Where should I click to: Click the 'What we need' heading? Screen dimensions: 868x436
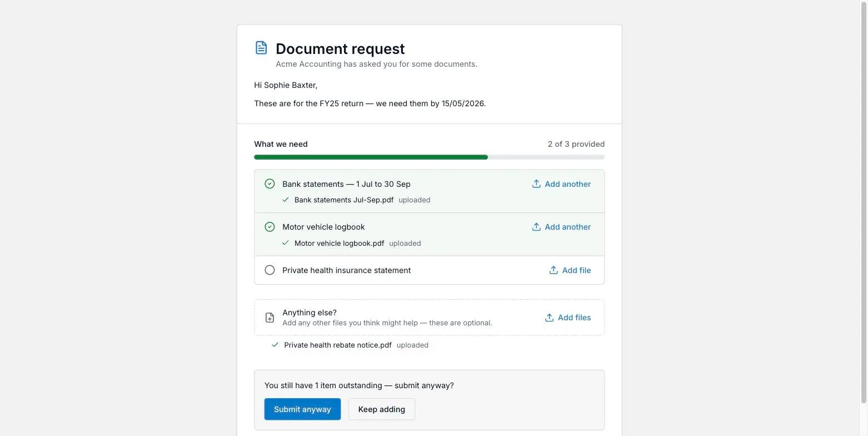click(x=281, y=144)
